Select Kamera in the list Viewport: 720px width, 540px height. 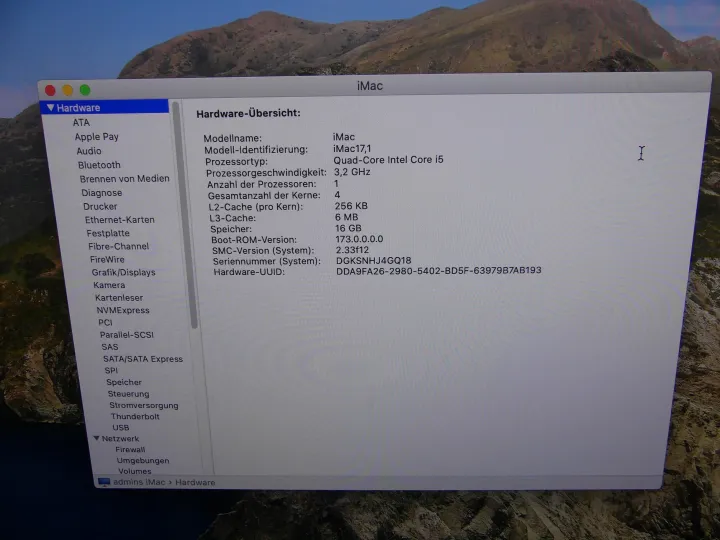click(x=109, y=285)
